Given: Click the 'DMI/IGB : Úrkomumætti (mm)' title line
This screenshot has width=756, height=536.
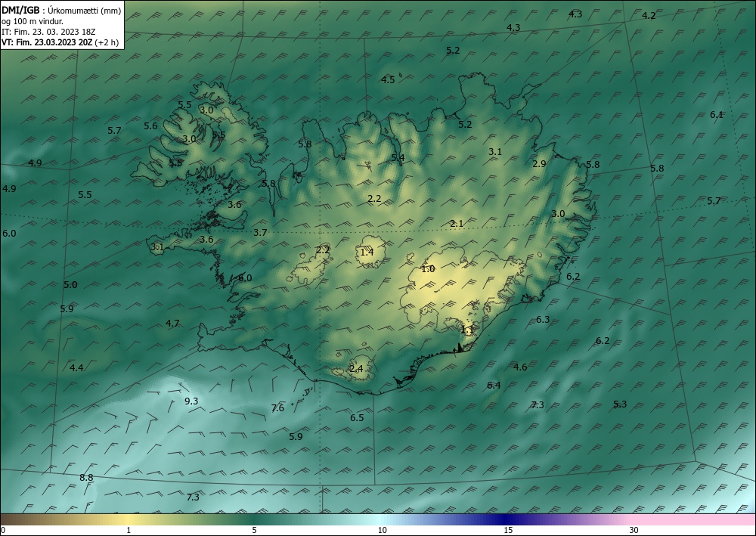Looking at the screenshot, I should click(x=61, y=10).
